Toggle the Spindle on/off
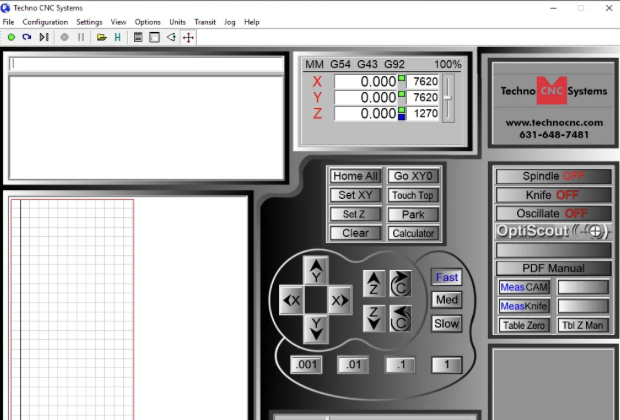 [x=553, y=176]
